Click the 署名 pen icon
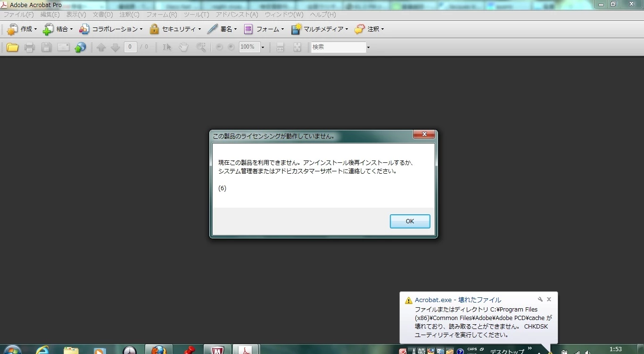The image size is (644, 354). click(x=212, y=29)
